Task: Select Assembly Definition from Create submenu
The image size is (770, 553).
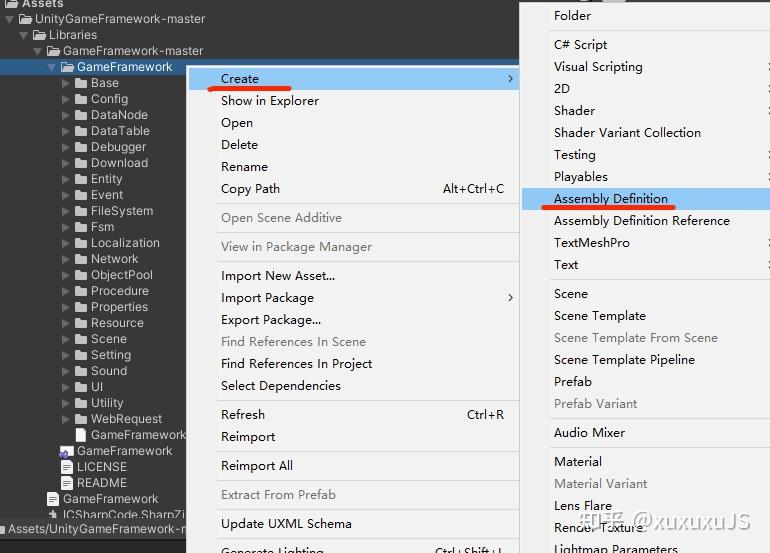Action: [x=610, y=199]
